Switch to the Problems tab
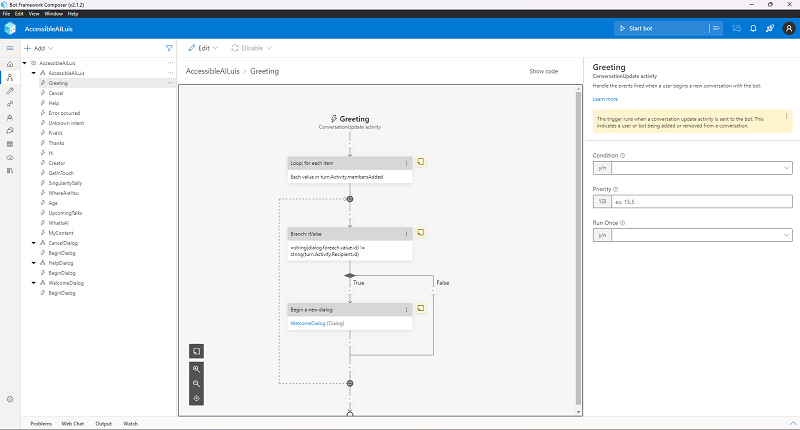The width and height of the screenshot is (800, 430). 41,423
